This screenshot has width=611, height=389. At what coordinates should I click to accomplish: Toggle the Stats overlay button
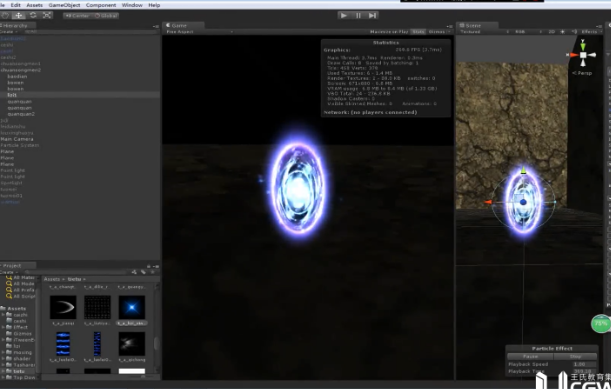pos(418,32)
